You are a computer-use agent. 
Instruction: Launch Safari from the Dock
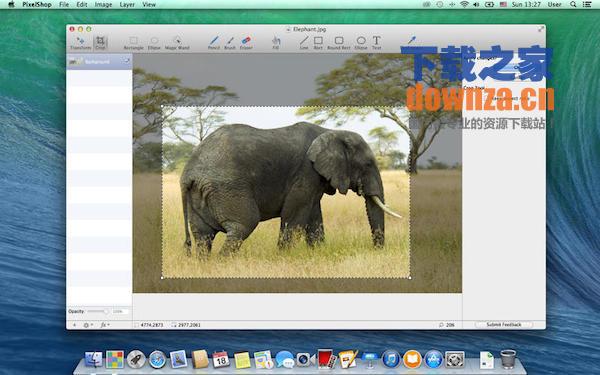157,359
